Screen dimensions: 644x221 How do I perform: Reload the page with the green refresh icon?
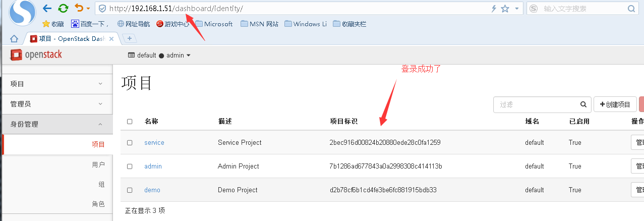[x=63, y=8]
